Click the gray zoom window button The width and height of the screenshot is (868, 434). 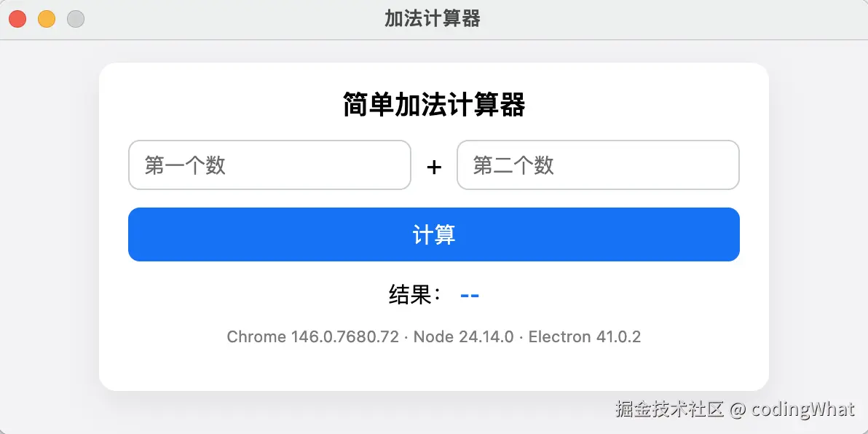76,19
